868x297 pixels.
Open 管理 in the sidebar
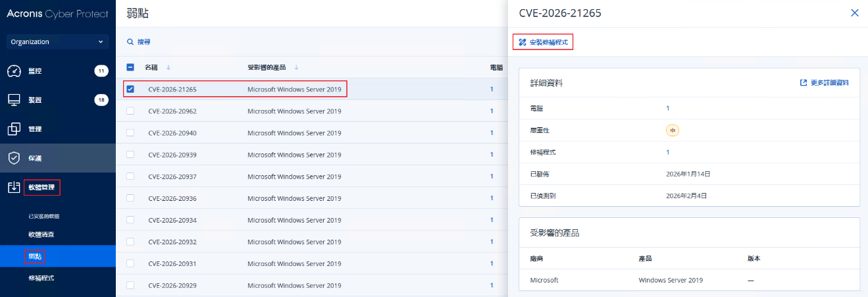point(58,129)
